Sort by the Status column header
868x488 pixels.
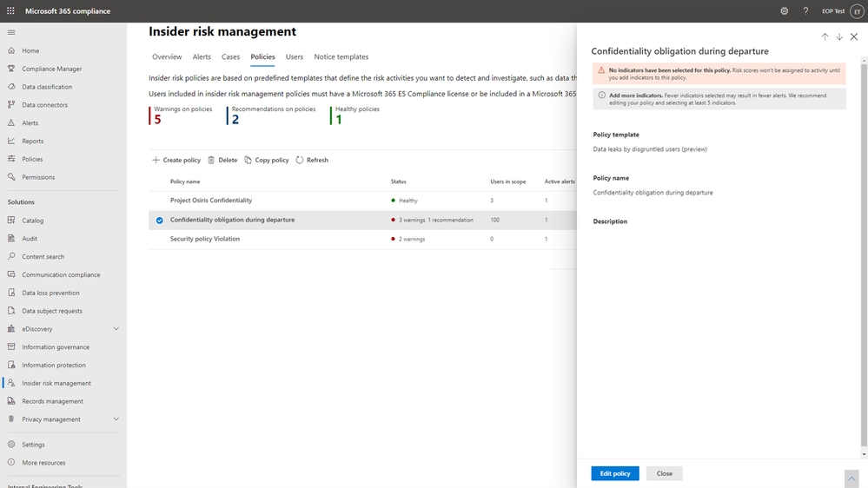[398, 181]
